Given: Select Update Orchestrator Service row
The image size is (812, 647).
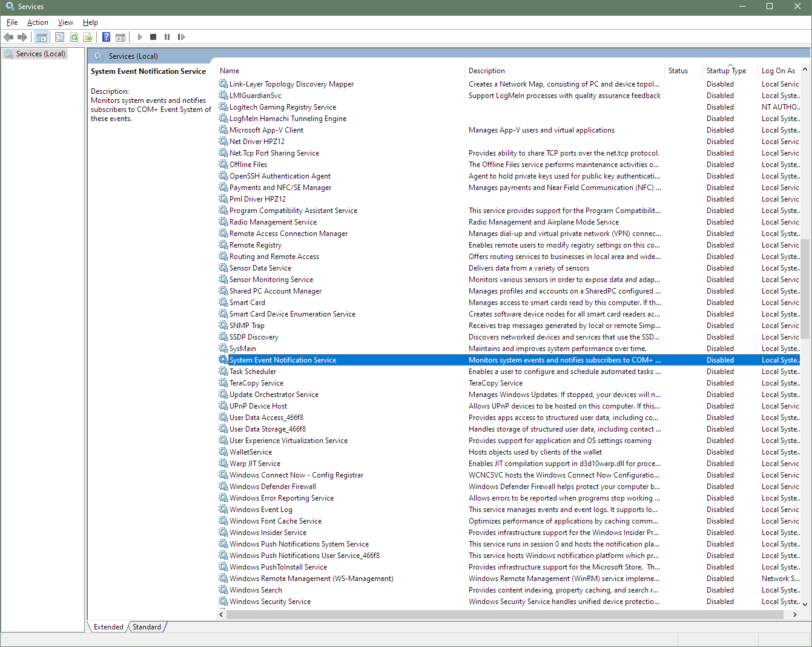Looking at the screenshot, I should [x=509, y=395].
